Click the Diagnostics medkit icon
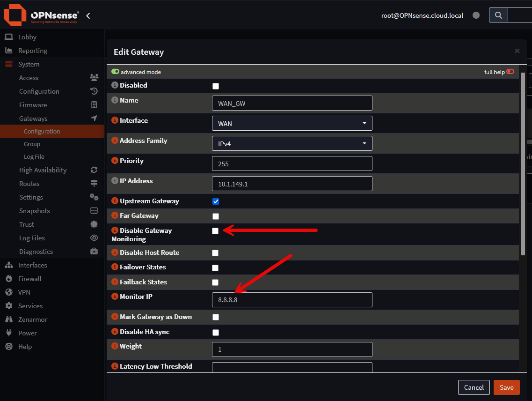This screenshot has width=532, height=401. (x=94, y=252)
